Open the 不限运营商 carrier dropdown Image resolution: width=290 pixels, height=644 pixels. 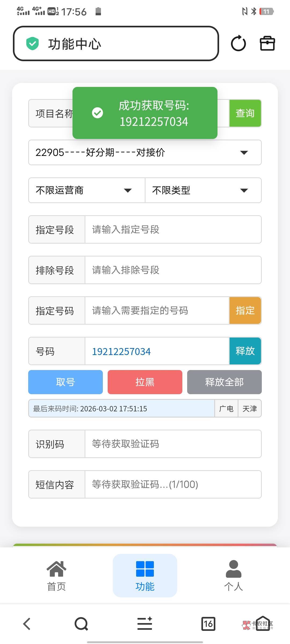(86, 190)
